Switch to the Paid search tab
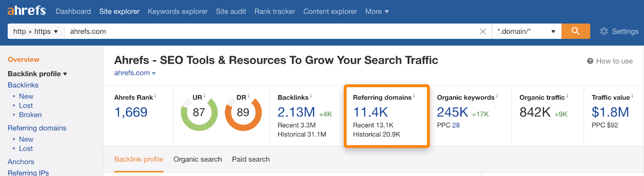Image resolution: width=644 pixels, height=176 pixels. tap(251, 160)
